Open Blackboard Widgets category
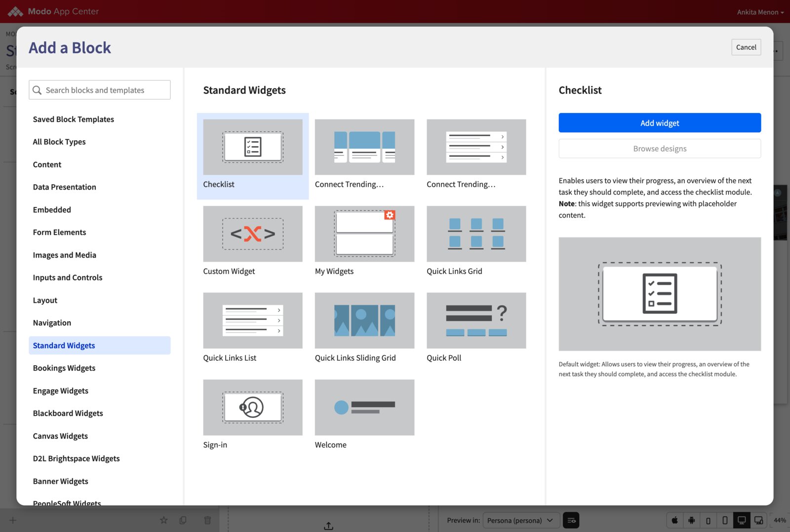This screenshot has height=532, width=790. pos(100,414)
